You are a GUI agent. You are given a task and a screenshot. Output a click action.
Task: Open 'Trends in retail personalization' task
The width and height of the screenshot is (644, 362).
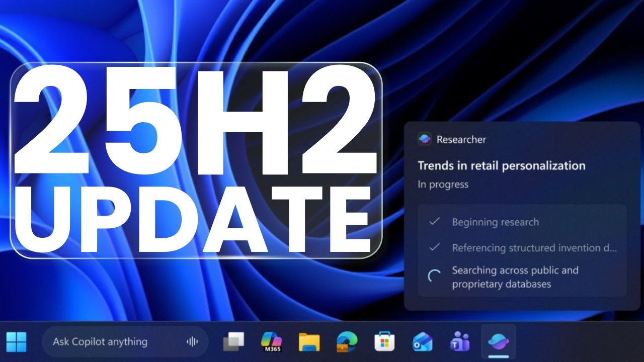coord(502,165)
